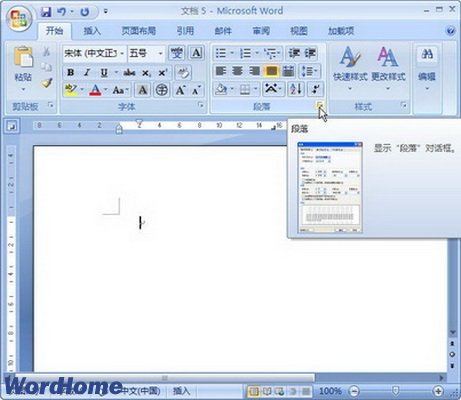Open the font name combo box 宋体
Screen dimensions: 461x400
[x=95, y=53]
